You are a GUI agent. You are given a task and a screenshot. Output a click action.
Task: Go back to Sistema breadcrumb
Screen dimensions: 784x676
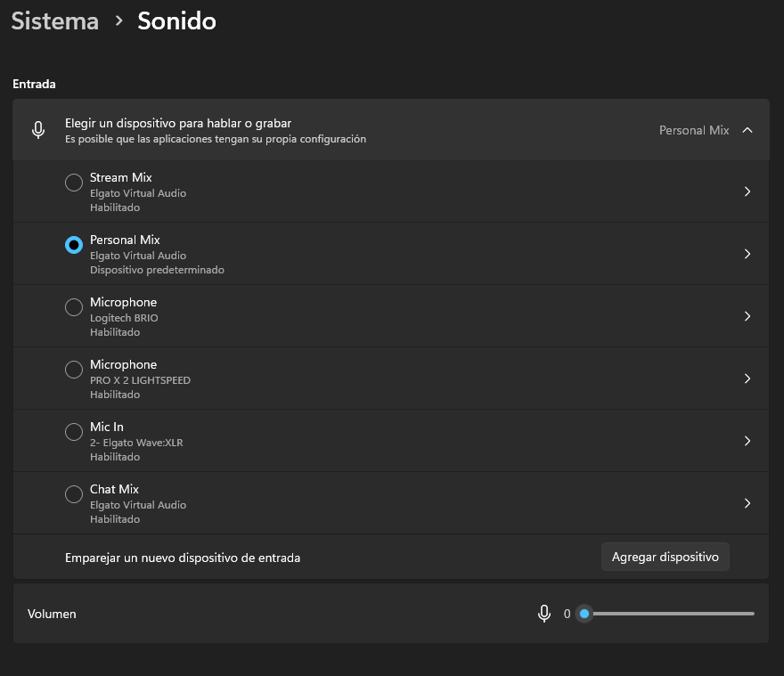coord(55,21)
